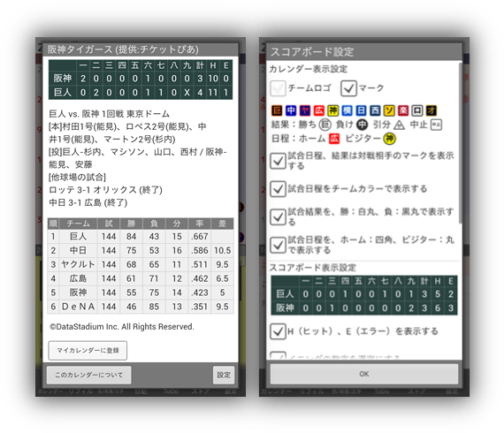Click the white ロ Lotte team mark
This screenshot has height=433, width=504.
[x=417, y=110]
